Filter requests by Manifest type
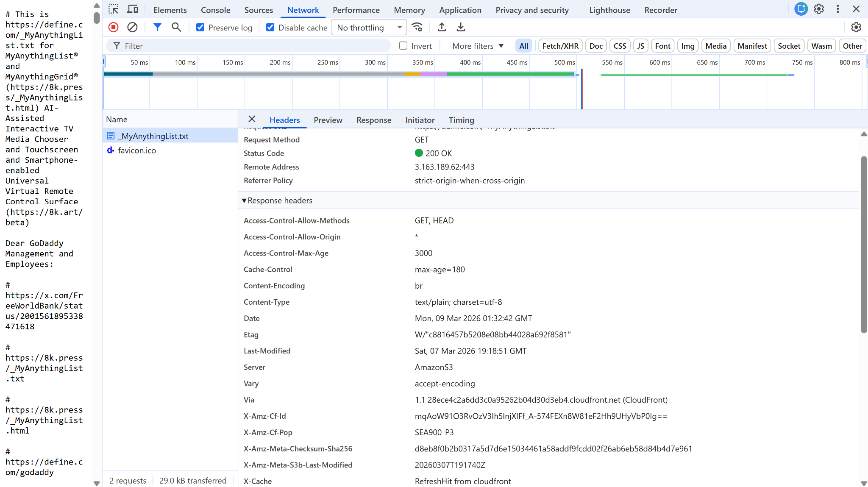868x487 pixels. pyautogui.click(x=752, y=46)
